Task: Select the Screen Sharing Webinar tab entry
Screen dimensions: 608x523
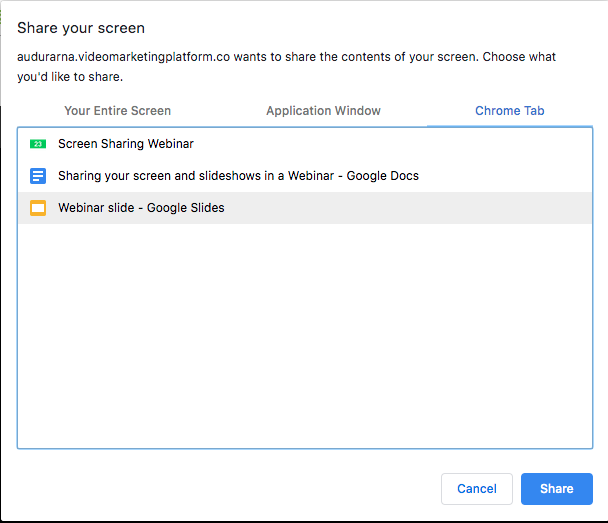Action: tap(305, 144)
